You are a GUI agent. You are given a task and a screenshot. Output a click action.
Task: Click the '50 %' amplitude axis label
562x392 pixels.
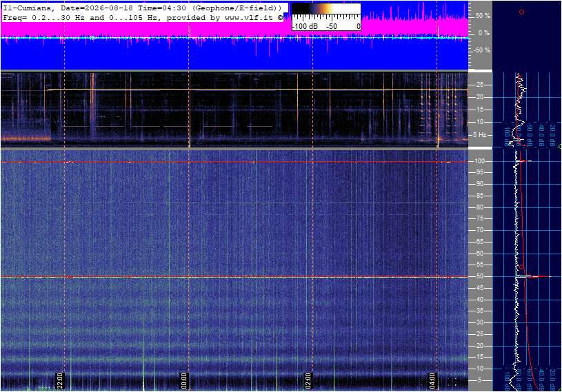(x=483, y=16)
